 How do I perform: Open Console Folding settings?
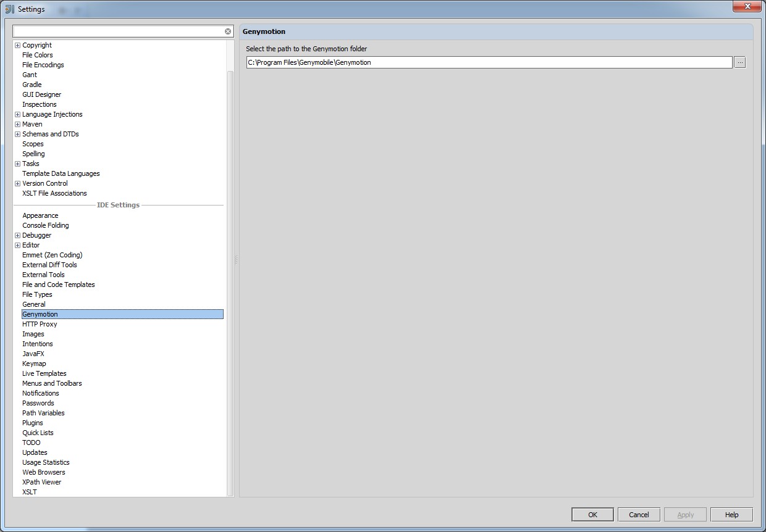click(x=46, y=225)
